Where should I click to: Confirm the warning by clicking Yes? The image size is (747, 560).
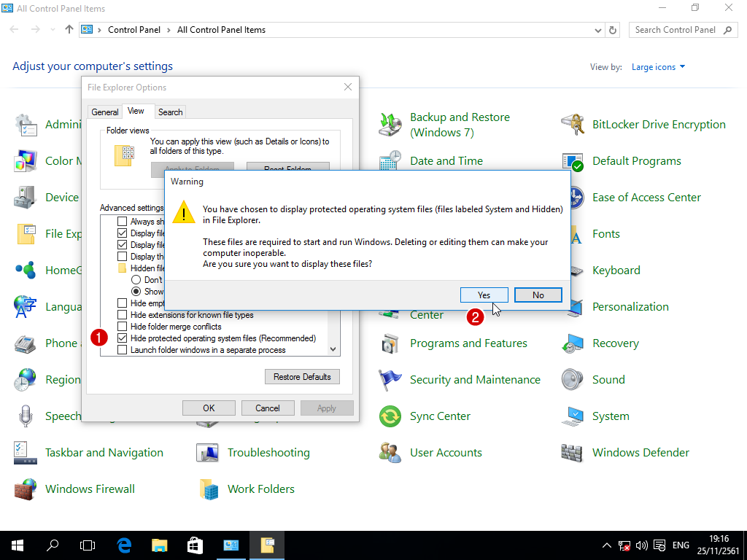click(x=484, y=295)
